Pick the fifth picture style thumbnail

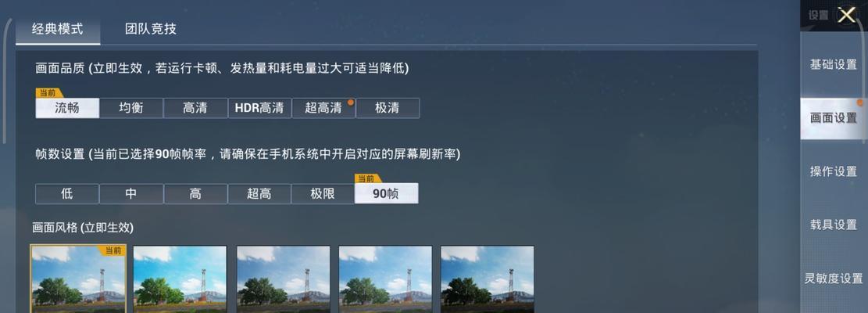click(x=488, y=279)
